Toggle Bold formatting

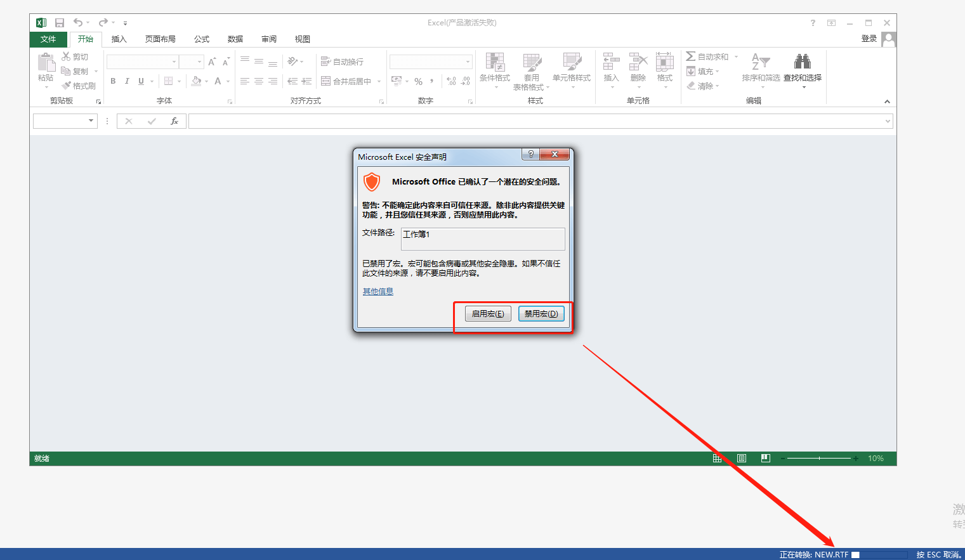click(113, 81)
